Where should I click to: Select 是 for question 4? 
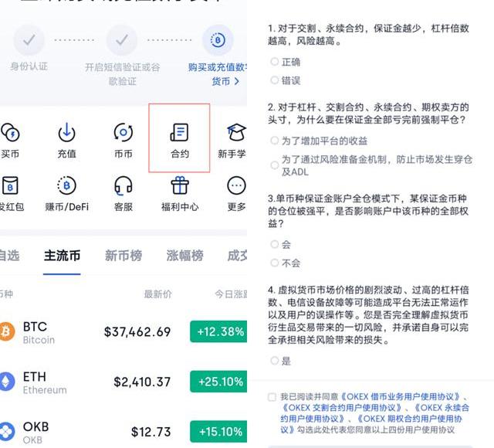(x=275, y=361)
